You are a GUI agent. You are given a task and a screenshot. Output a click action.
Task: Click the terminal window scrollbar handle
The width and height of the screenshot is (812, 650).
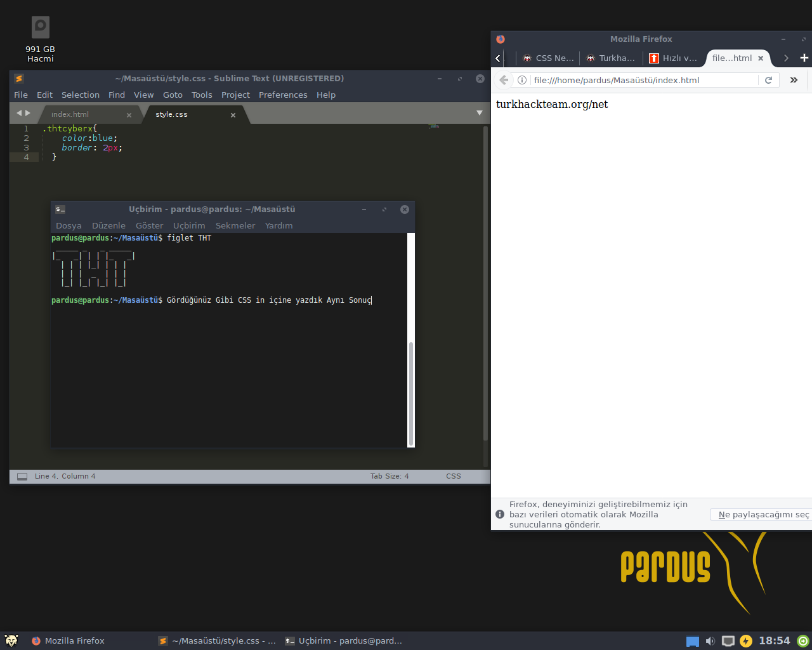tap(411, 394)
